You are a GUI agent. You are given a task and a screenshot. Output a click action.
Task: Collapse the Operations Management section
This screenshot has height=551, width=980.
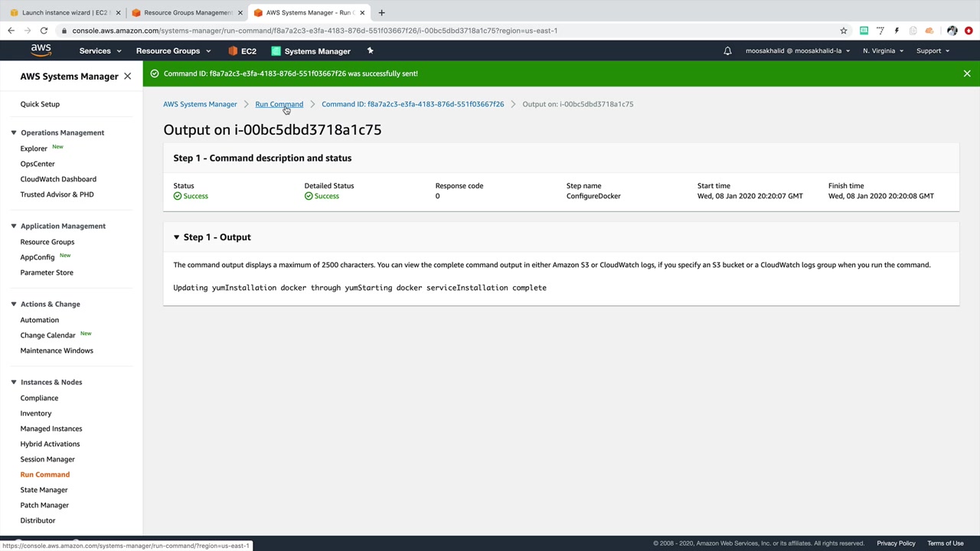(x=14, y=132)
